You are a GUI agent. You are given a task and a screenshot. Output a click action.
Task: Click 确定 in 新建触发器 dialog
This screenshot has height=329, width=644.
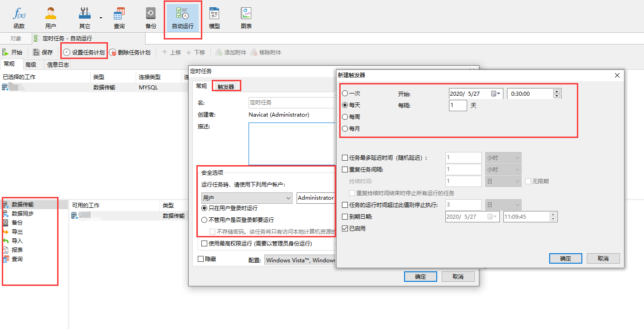coord(566,258)
